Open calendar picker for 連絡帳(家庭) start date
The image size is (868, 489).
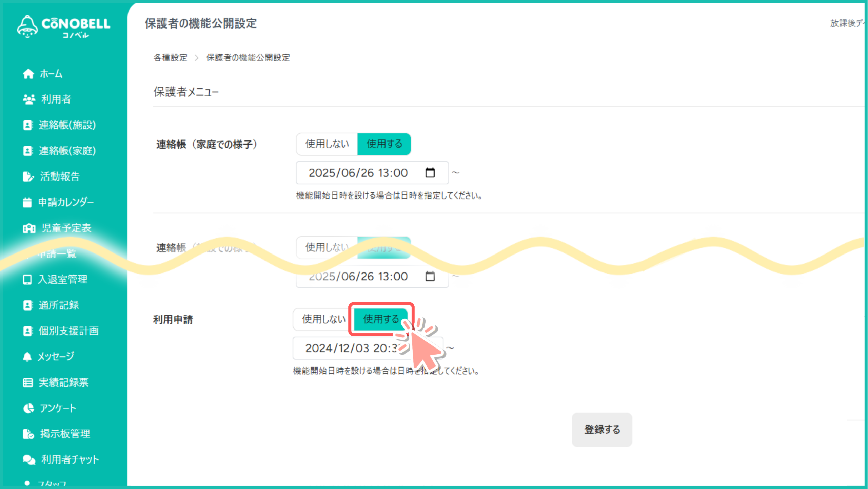click(x=430, y=173)
